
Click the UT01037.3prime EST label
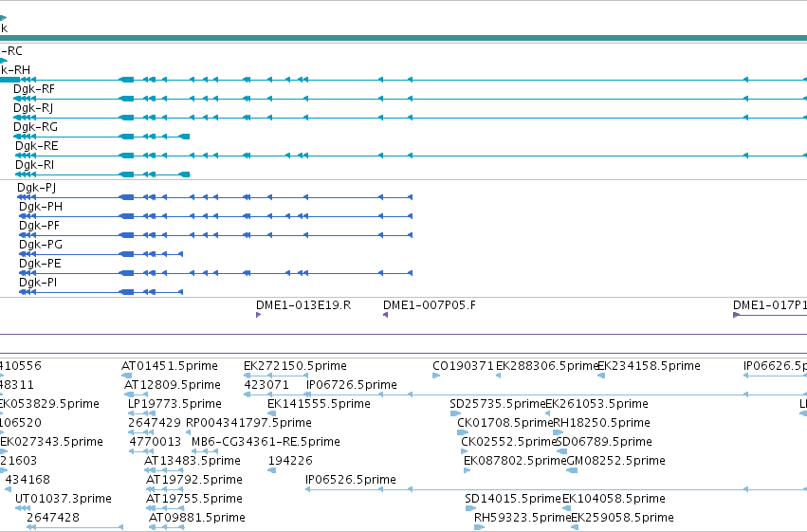pyautogui.click(x=64, y=499)
